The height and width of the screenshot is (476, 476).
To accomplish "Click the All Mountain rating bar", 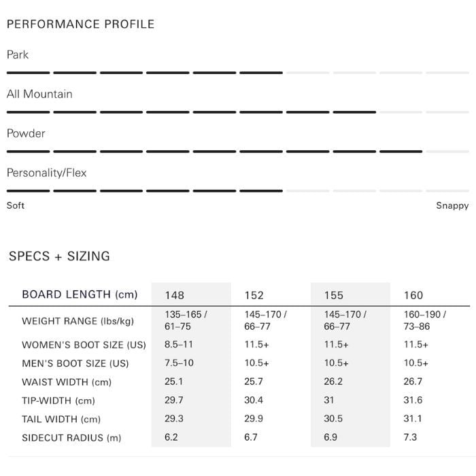I will point(237,112).
